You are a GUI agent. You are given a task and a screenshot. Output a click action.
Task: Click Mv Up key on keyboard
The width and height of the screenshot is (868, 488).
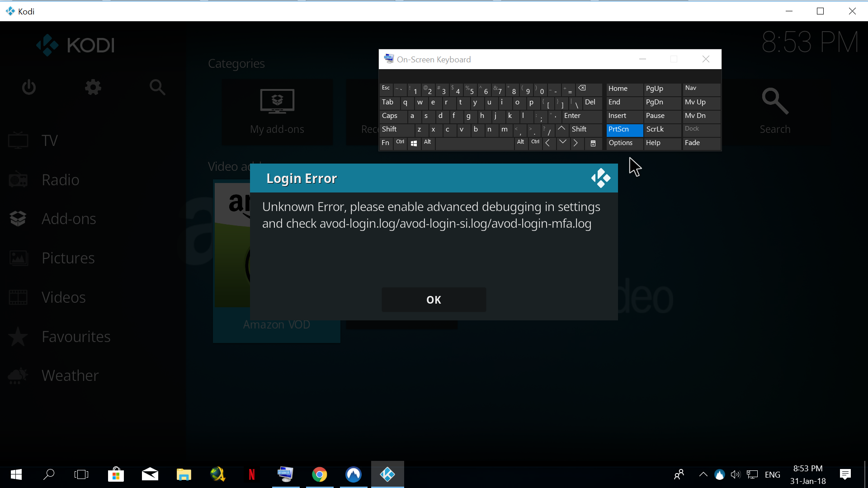tap(701, 103)
